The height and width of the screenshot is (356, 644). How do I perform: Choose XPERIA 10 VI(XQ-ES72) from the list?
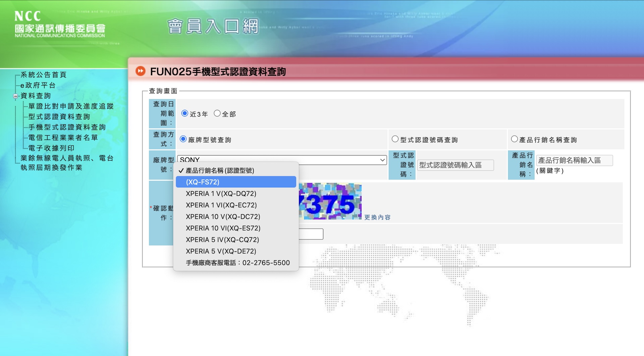(x=236, y=228)
